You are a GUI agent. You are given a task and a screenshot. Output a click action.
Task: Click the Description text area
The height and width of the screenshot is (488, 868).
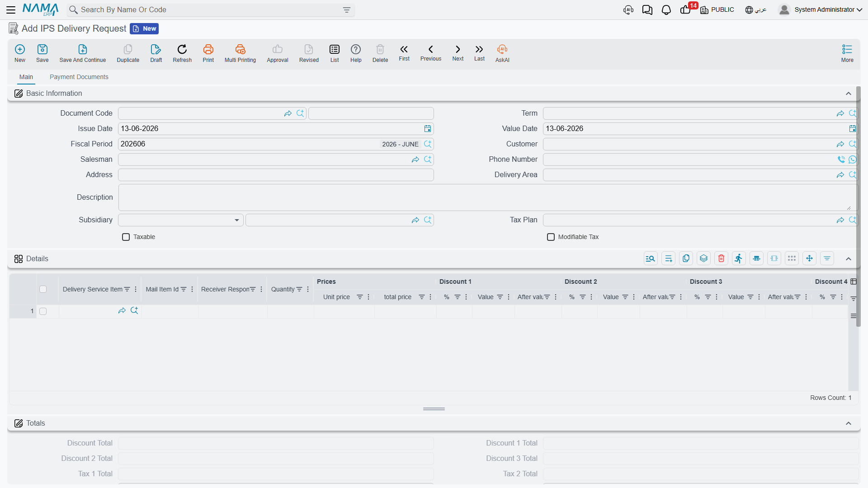coord(488,197)
